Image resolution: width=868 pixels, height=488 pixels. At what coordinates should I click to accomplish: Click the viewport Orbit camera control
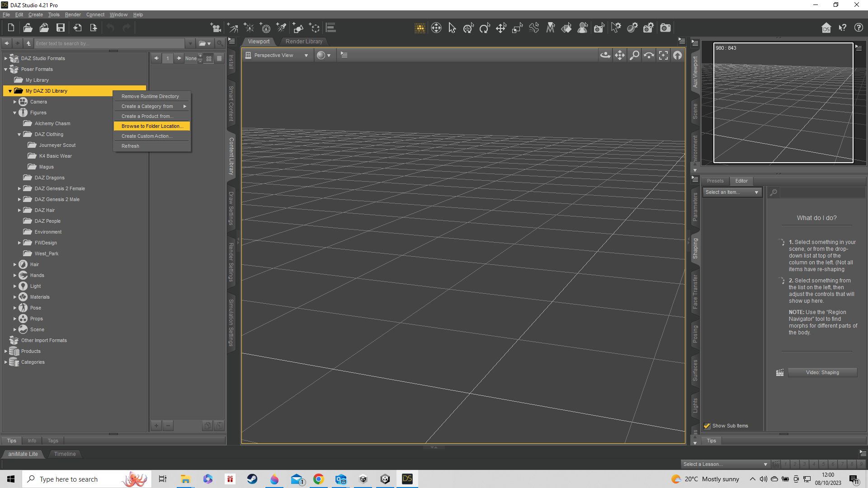pyautogui.click(x=605, y=55)
